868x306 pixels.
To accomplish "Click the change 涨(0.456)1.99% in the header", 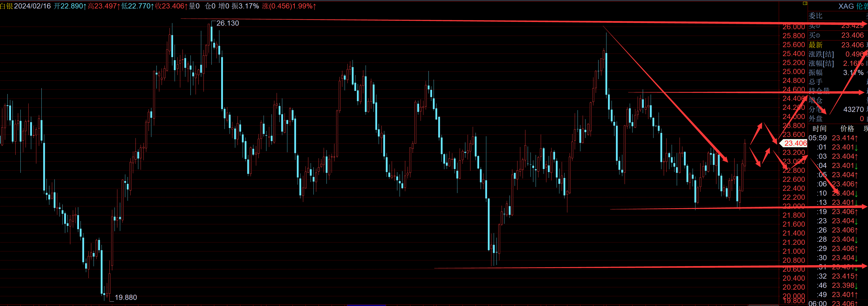I will tap(289, 6).
